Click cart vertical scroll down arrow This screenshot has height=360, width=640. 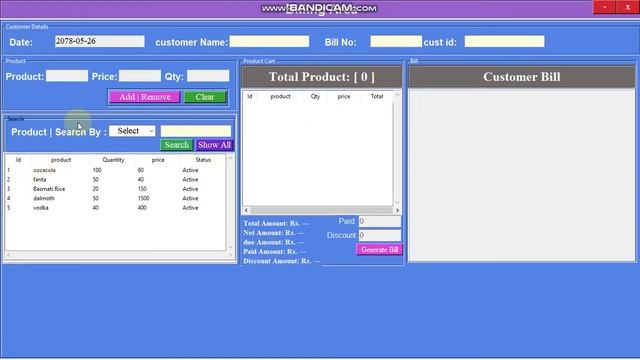tap(397, 202)
